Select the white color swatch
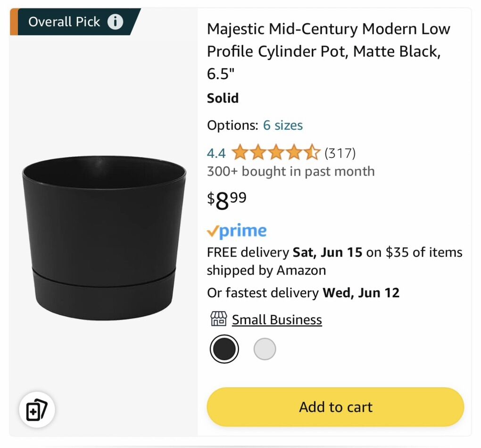 [x=265, y=349]
